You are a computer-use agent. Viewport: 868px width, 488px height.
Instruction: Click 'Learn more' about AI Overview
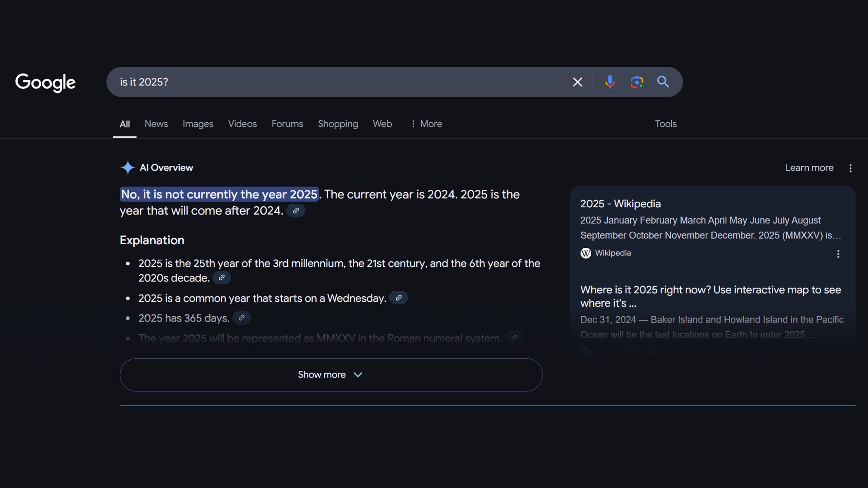[810, 167]
